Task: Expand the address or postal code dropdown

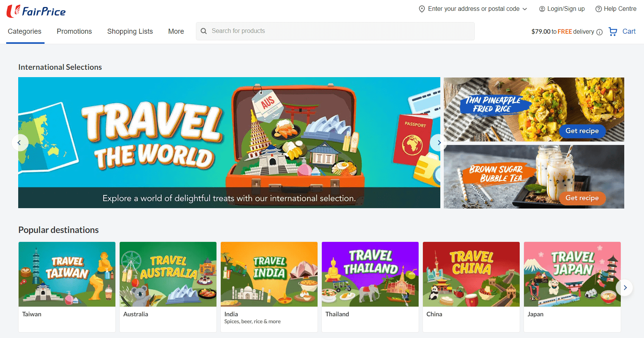Action: [525, 9]
